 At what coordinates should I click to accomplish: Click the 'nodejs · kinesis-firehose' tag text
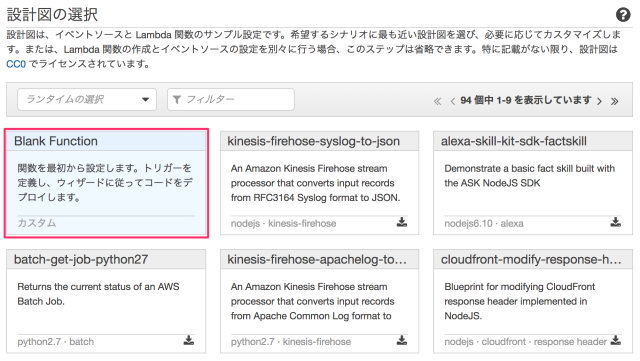pyautogui.click(x=283, y=223)
